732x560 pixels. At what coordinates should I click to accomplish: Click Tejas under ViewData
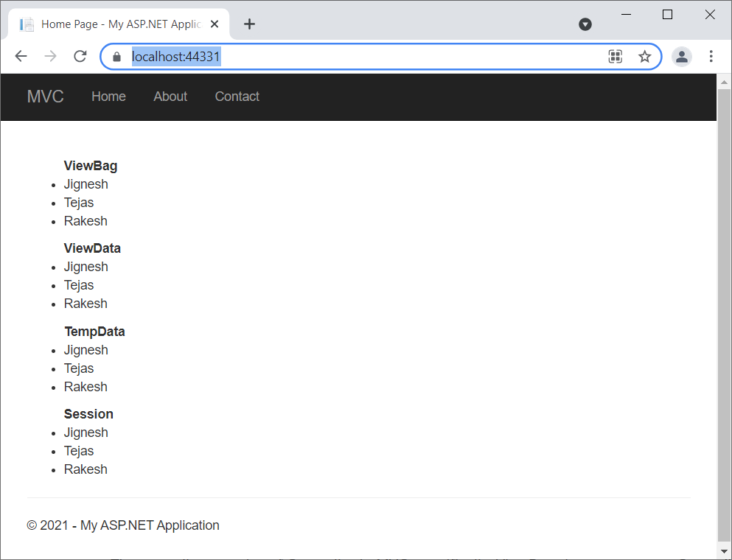coord(79,285)
